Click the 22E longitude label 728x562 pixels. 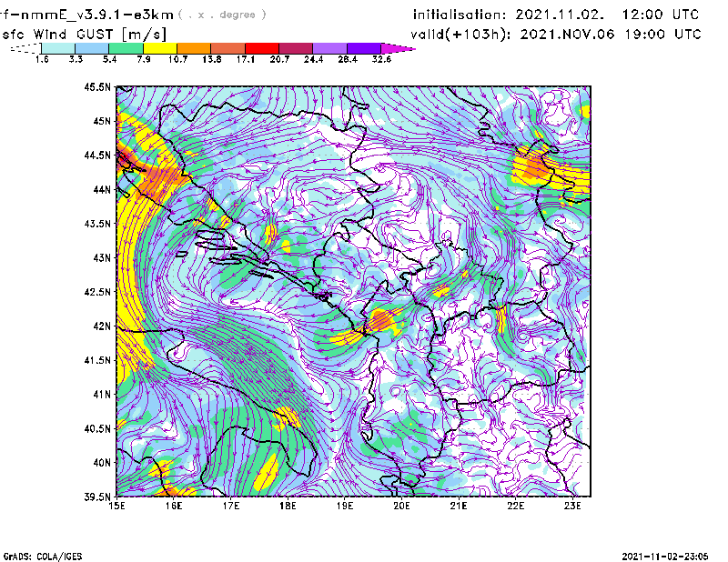(516, 506)
